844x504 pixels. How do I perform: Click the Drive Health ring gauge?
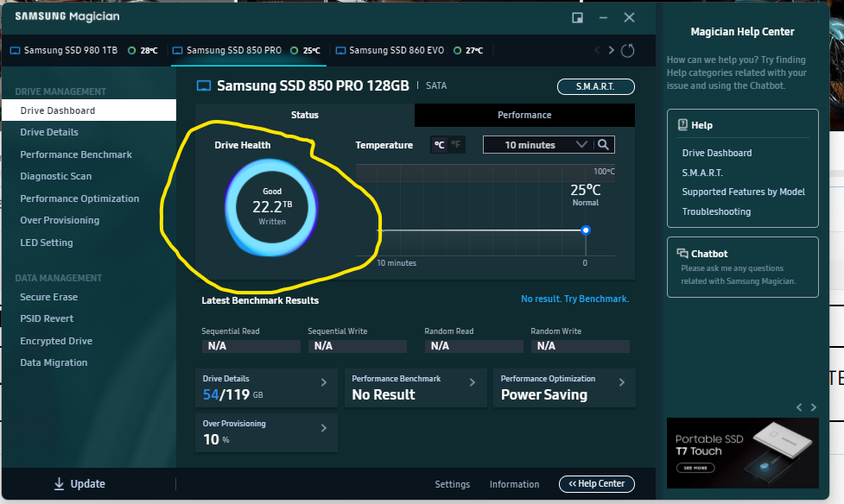(271, 207)
